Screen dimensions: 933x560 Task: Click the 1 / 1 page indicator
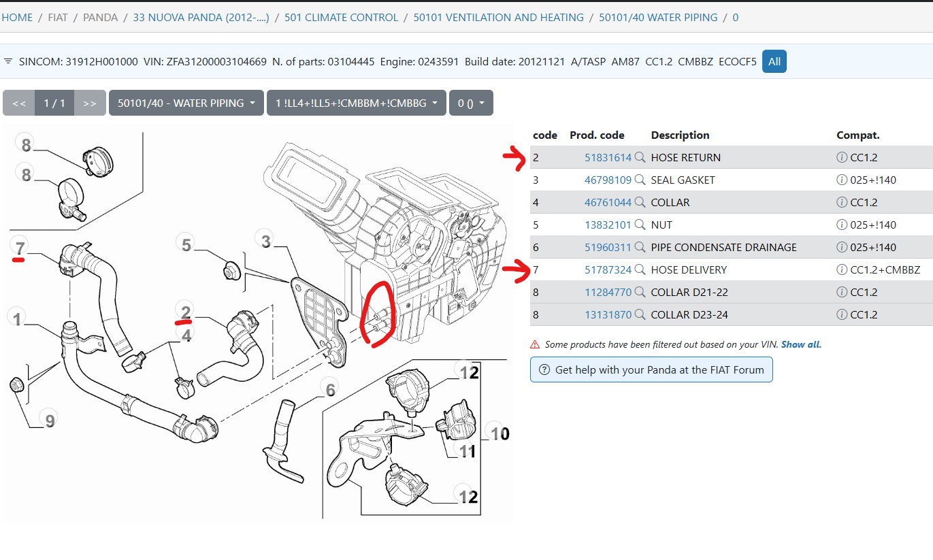tap(54, 103)
